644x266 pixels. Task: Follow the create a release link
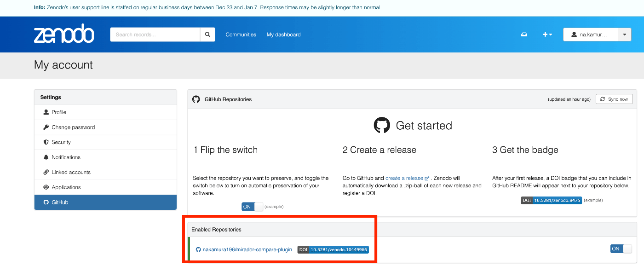point(407,178)
